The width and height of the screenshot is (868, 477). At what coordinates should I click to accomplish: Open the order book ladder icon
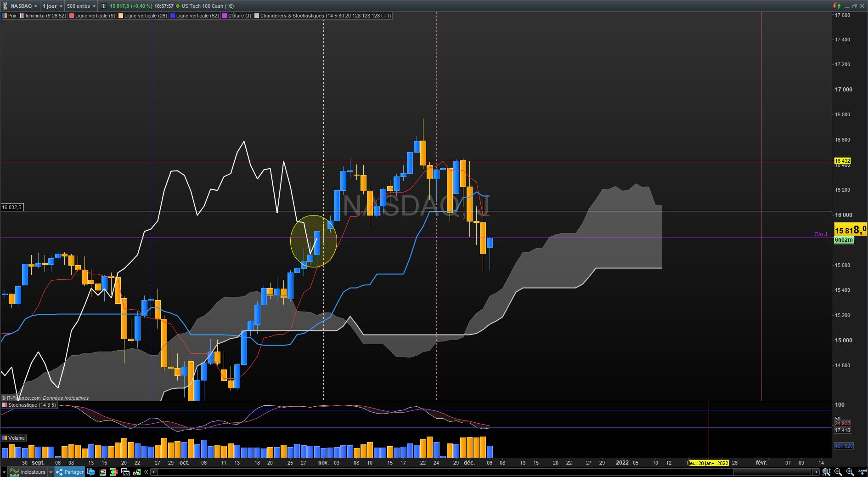coord(114,472)
